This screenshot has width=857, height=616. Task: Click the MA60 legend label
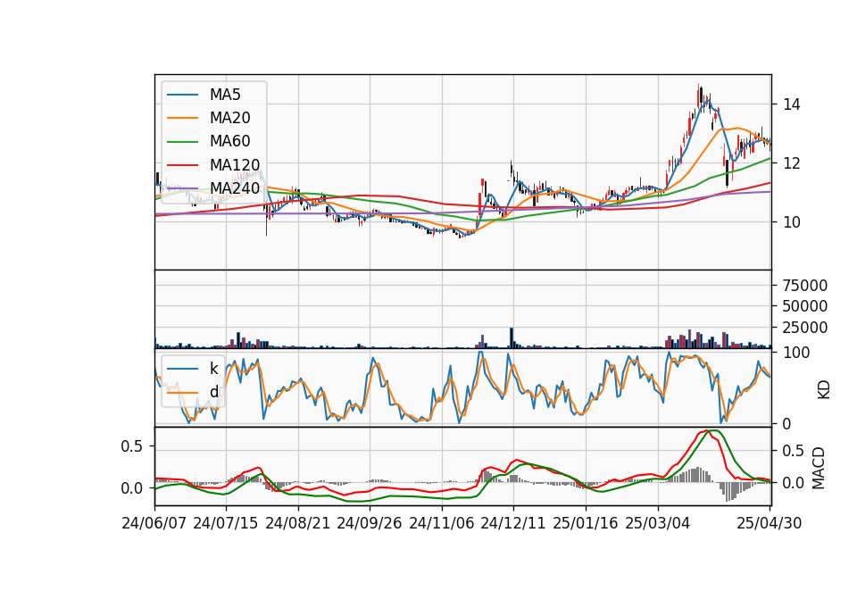tap(229, 142)
